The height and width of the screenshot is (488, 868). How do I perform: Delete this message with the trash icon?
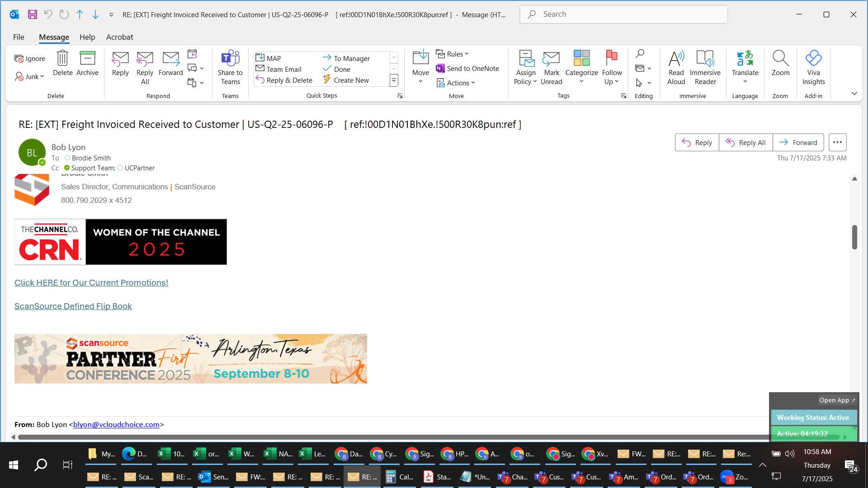(x=62, y=63)
